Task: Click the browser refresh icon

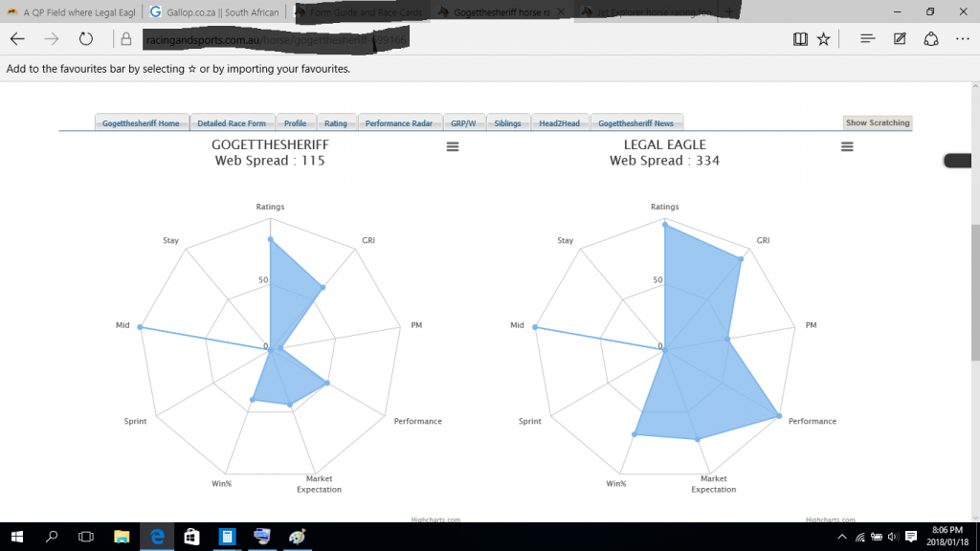Action: 86,39
